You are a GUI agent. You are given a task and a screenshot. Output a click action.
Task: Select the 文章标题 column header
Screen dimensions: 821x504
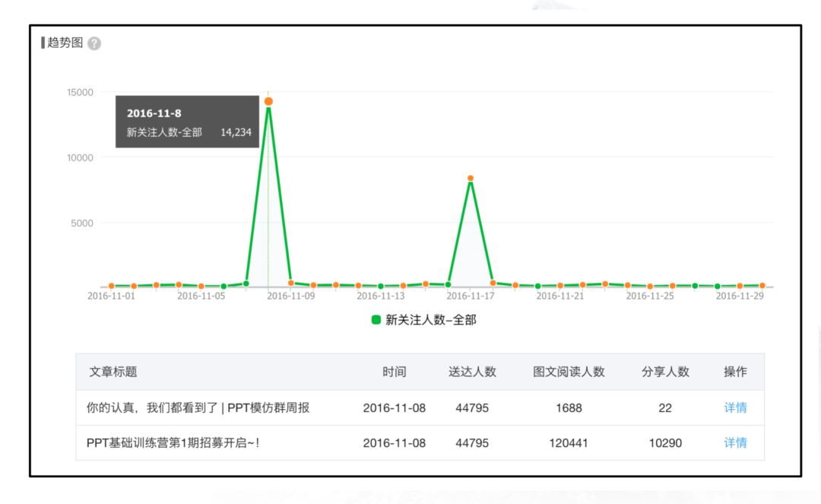(x=113, y=372)
